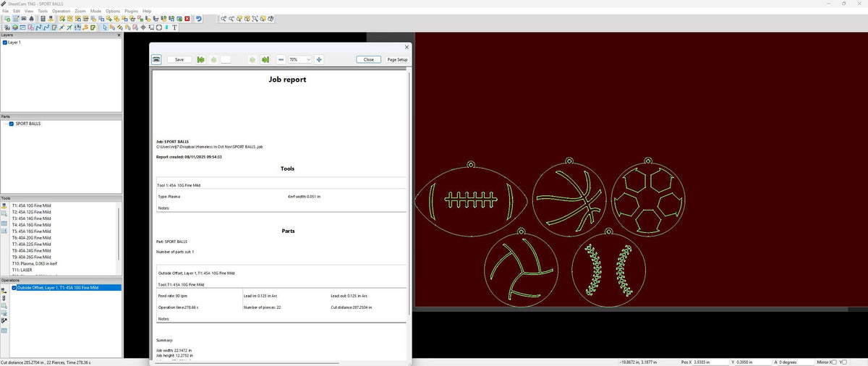Viewport: 868px width, 366px height.
Task: Click the Save button in Job report
Action: 179,59
